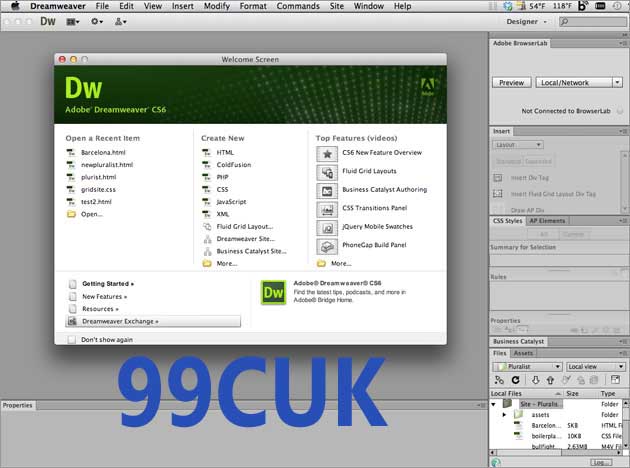630x468 pixels.
Task: Open the Business Catalyst panel header
Action: (x=518, y=341)
